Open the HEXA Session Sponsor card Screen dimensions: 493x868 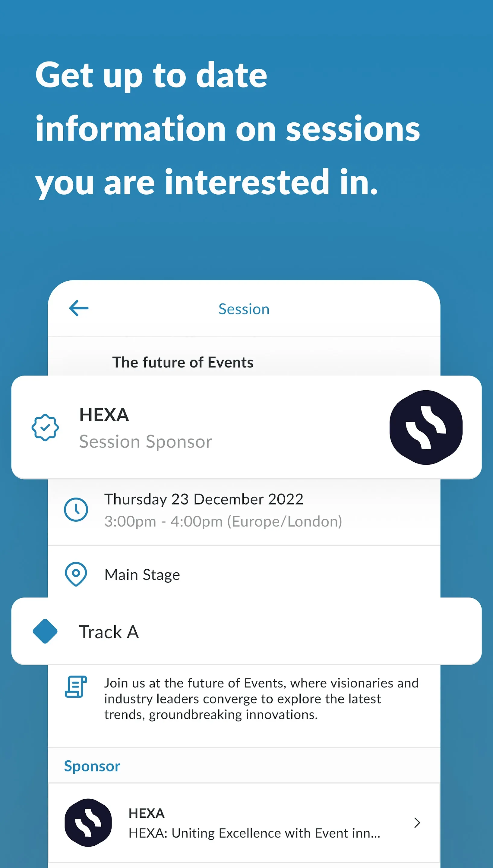tap(247, 427)
